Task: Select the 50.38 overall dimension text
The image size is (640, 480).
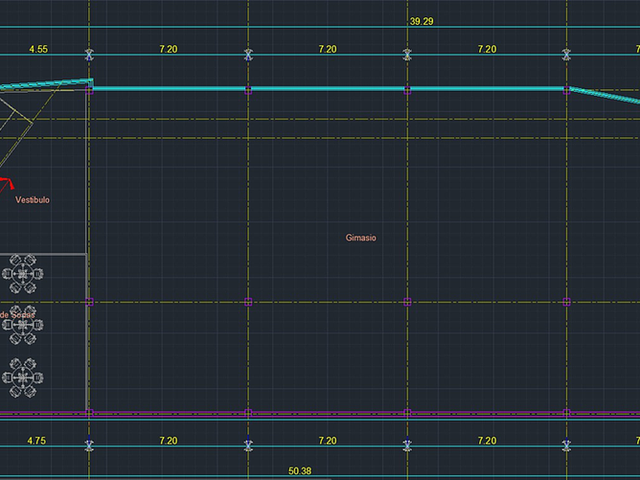Action: 300,471
